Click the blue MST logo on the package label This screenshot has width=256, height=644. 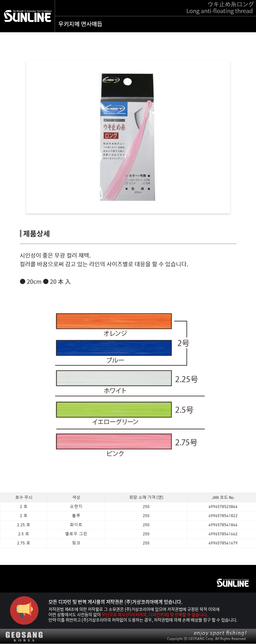[x=114, y=109]
